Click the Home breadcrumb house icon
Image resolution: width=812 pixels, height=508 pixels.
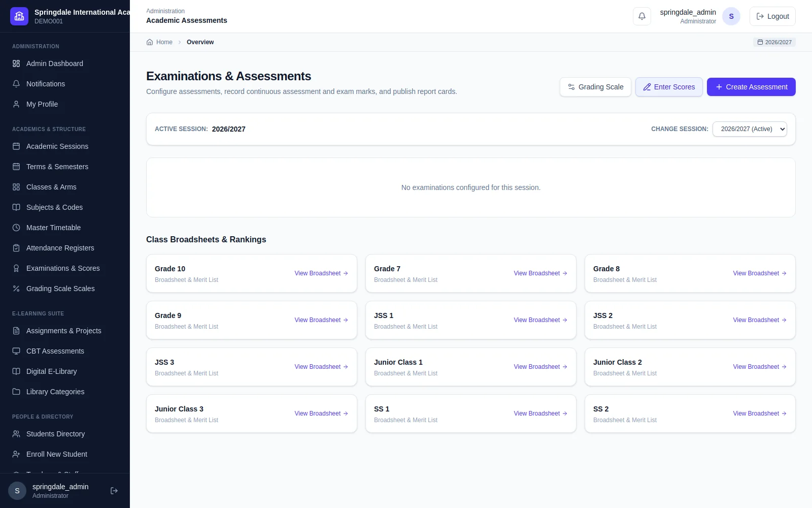click(x=150, y=42)
